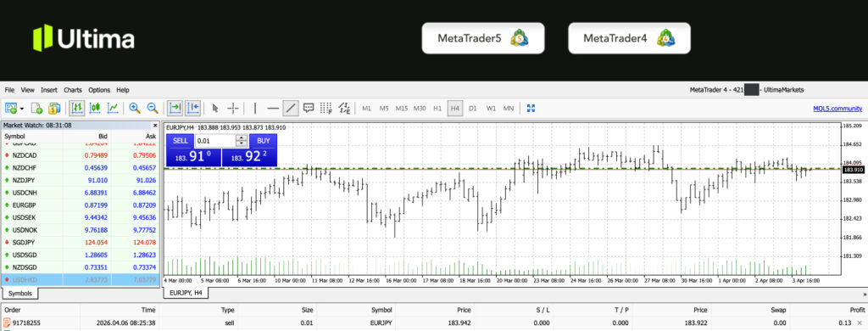This screenshot has height=331, width=868.
Task: Select the Fibonacci retracement tool
Action: [326, 108]
